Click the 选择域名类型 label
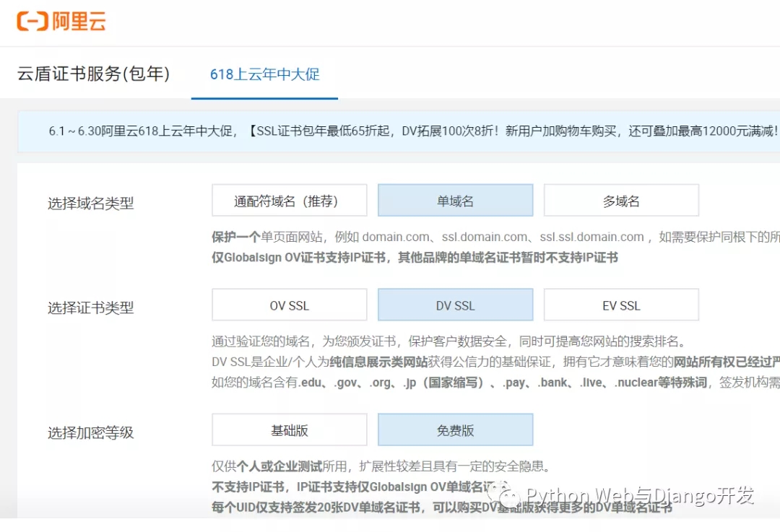Viewport: 780px width, 532px height. [x=90, y=204]
